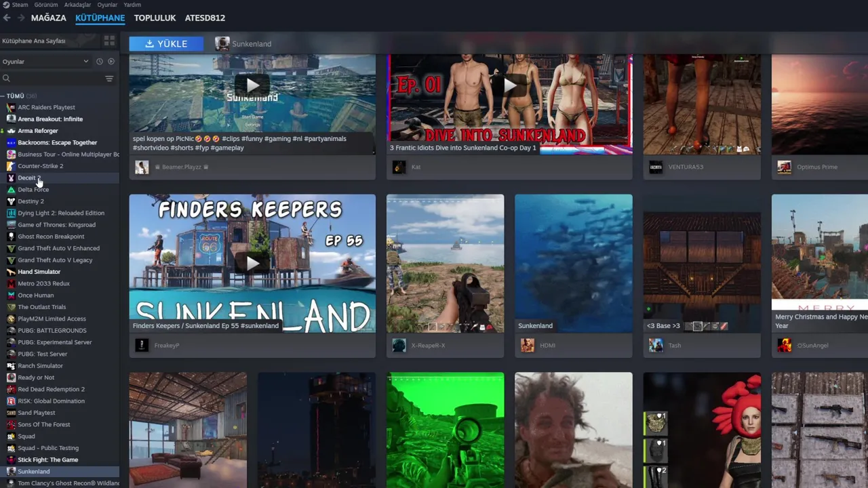The height and width of the screenshot is (488, 868).
Task: Click the YÜKLE install button
Action: click(166, 43)
